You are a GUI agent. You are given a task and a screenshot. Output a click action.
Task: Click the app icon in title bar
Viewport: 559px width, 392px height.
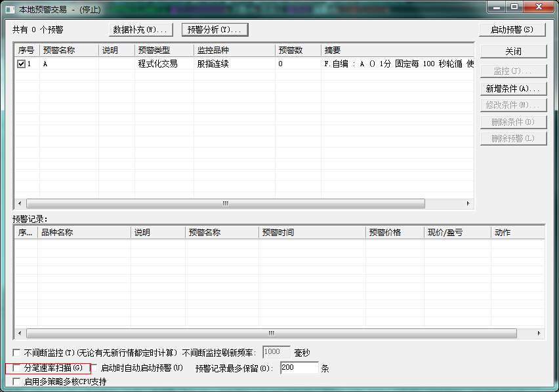(10, 10)
